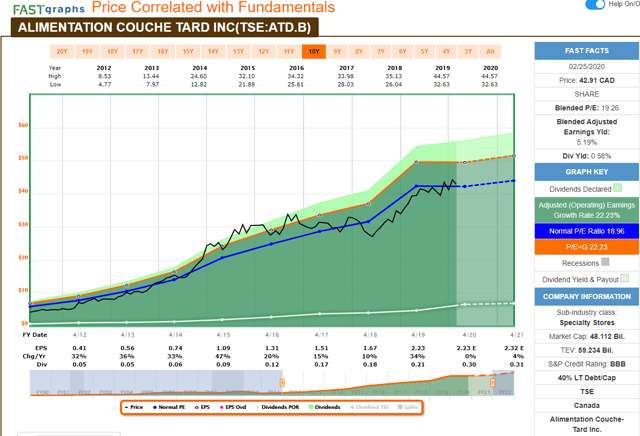The width and height of the screenshot is (640, 436).
Task: Switch to the 3Y range
Action: point(468,51)
